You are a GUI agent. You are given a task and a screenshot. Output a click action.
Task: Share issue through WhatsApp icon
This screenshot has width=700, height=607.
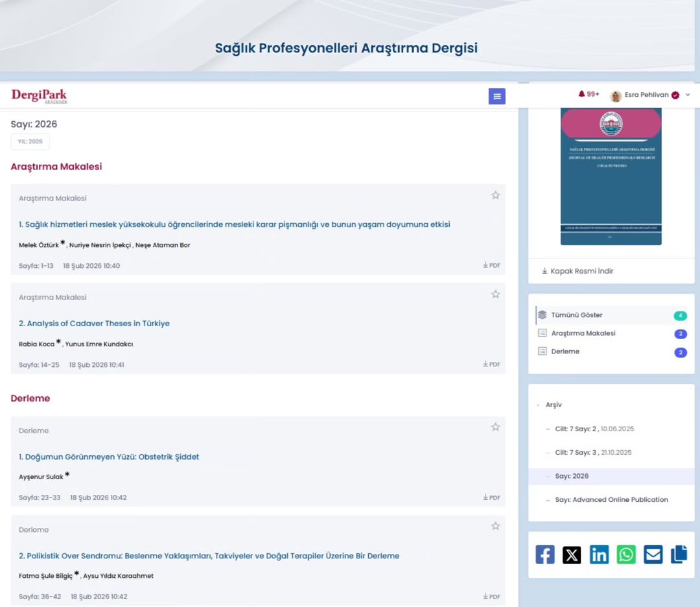tap(626, 554)
